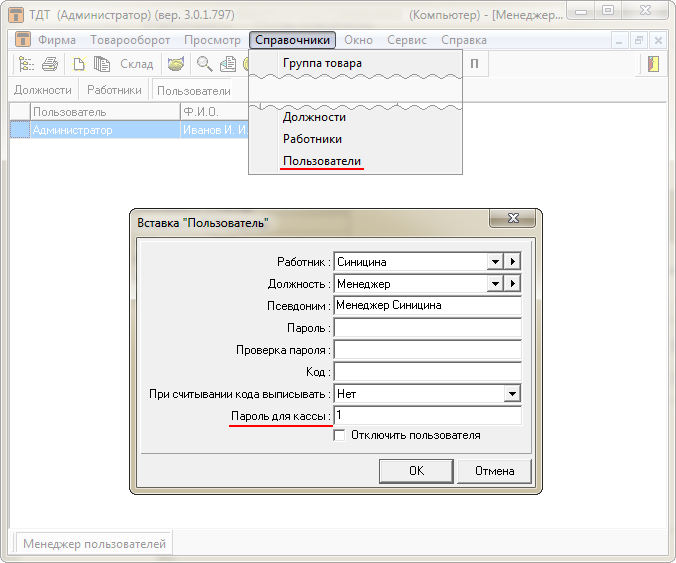Switch to the Работники tab

click(114, 90)
